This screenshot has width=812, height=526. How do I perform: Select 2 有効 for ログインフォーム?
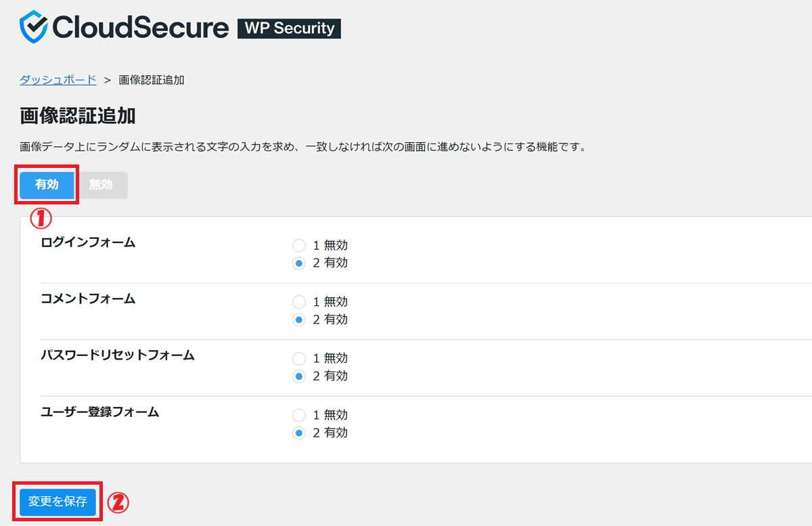point(299,263)
